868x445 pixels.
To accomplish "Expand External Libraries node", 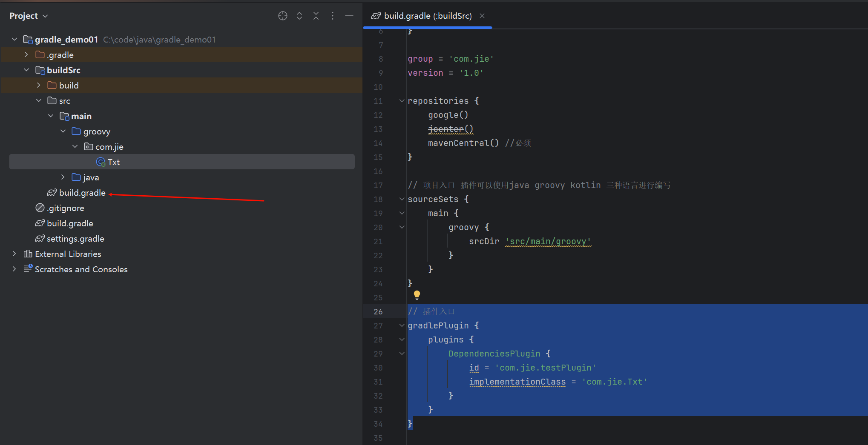I will click(14, 254).
